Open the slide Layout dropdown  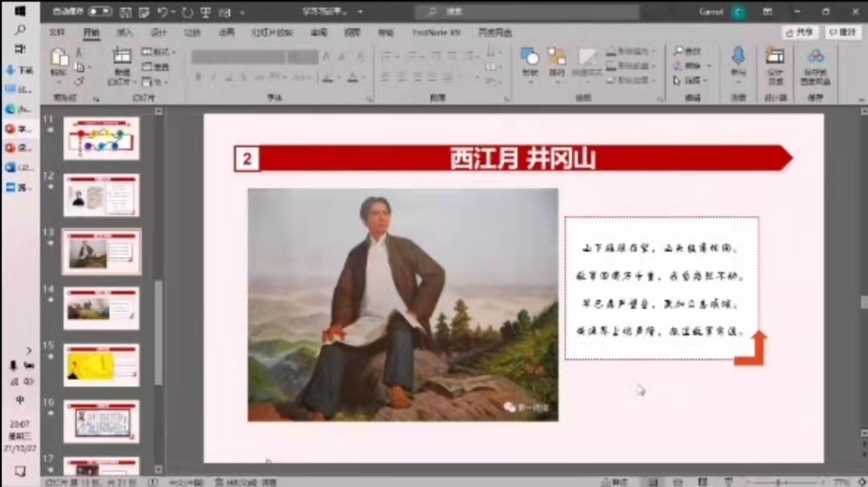[x=160, y=51]
